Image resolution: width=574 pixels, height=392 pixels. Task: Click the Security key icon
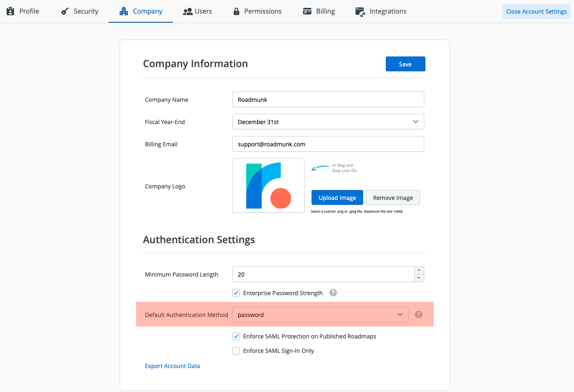click(x=65, y=11)
